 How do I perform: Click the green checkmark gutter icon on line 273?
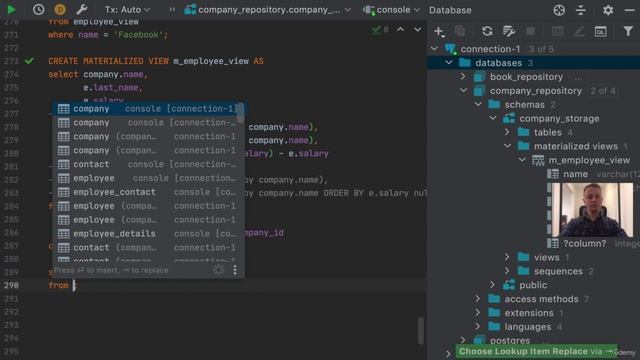pyautogui.click(x=29, y=61)
